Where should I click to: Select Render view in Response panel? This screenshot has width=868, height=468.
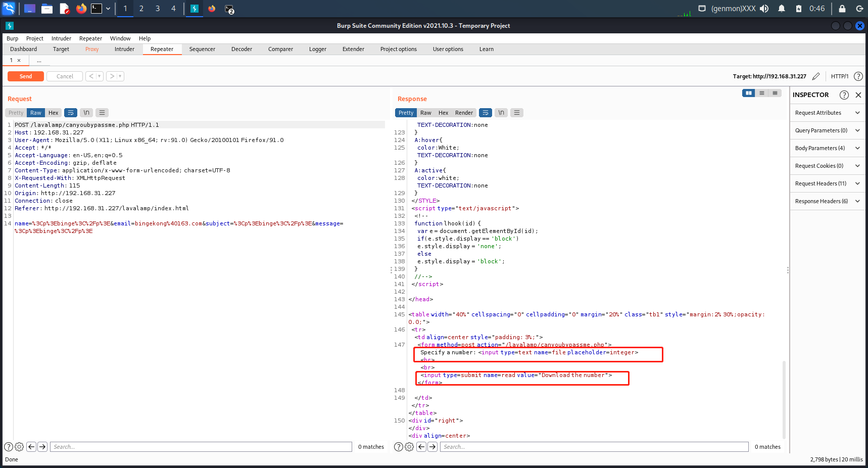tap(464, 113)
